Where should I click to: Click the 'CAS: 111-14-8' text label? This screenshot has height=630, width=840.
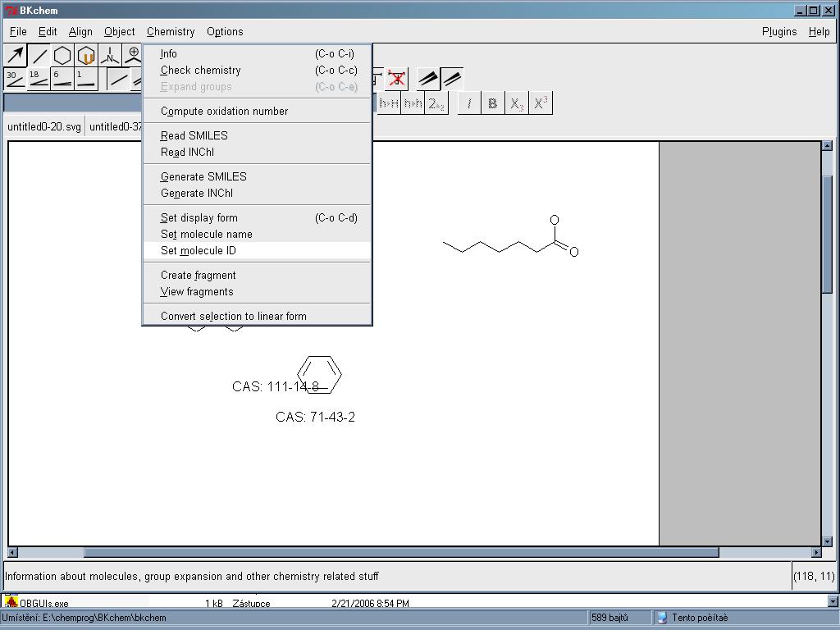click(x=276, y=387)
